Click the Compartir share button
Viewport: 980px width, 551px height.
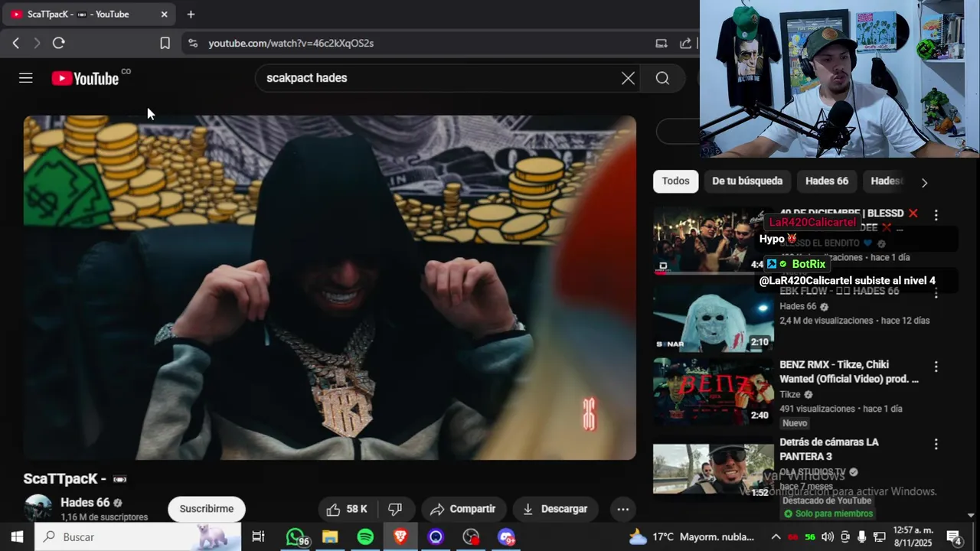[x=462, y=509]
